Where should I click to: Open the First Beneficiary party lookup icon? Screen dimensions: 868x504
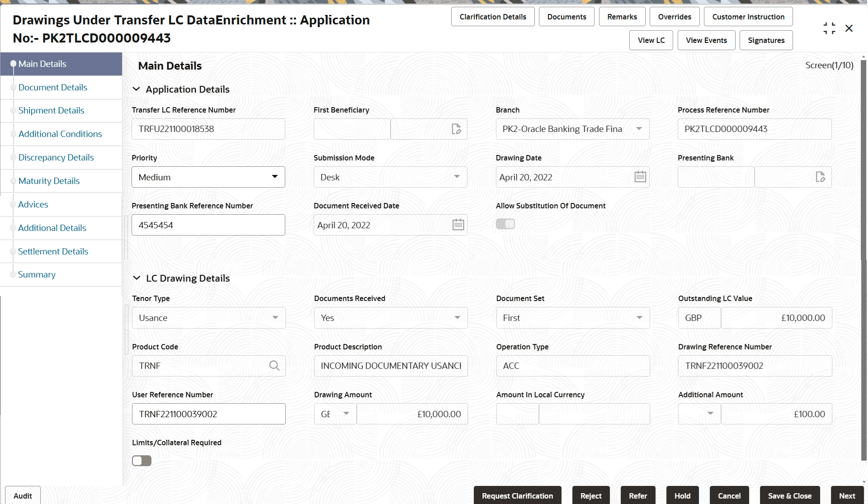click(x=456, y=129)
